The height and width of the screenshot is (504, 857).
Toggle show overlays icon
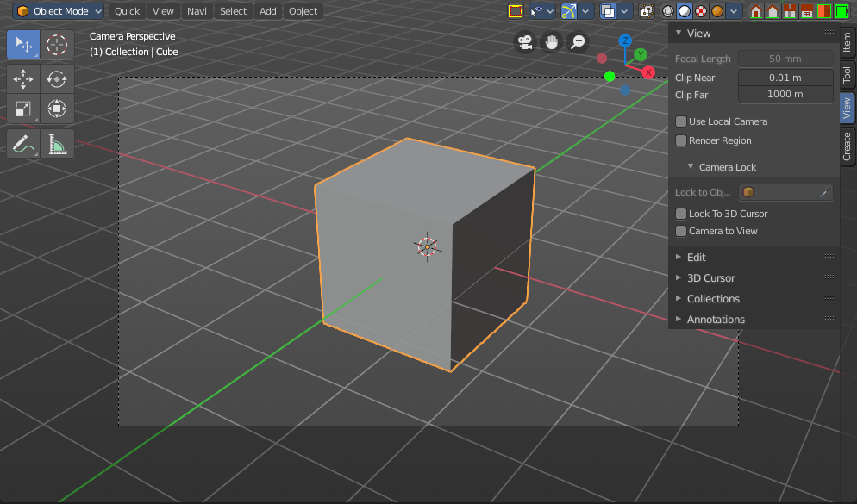[608, 11]
